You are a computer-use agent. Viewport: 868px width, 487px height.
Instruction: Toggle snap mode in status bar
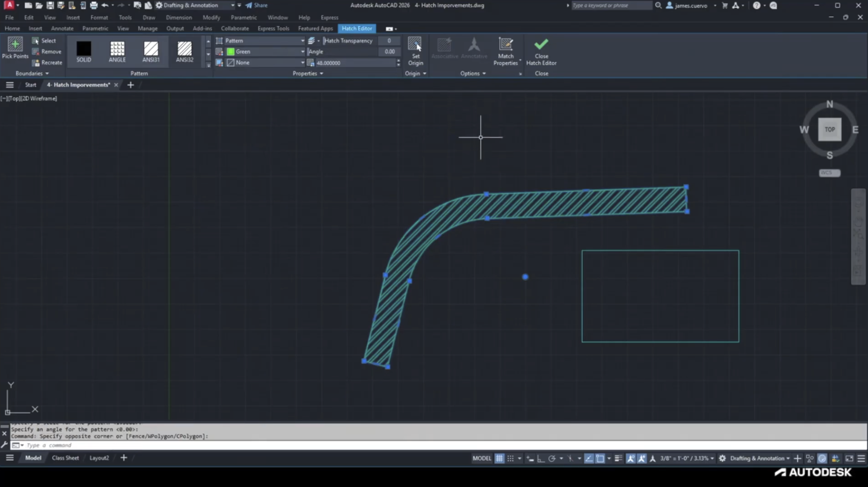tap(511, 458)
